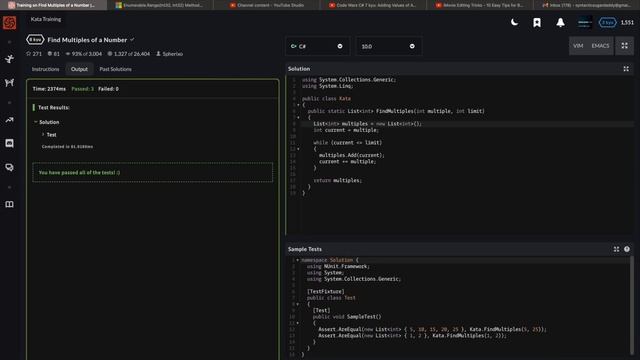Open the Kumite sparring sidebar icon
Viewport: 640px width, 360px height.
pyautogui.click(x=9, y=82)
